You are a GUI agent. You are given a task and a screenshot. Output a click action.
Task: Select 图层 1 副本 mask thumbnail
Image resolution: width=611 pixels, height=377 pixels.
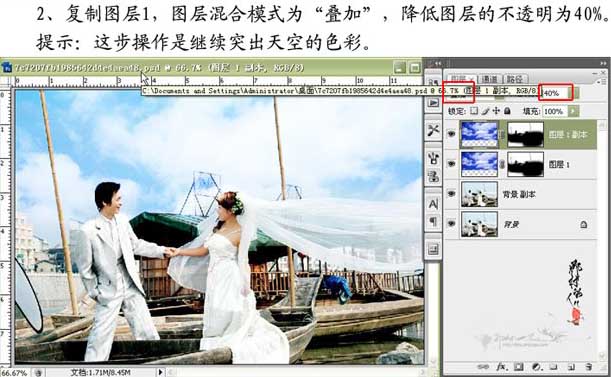coord(525,135)
